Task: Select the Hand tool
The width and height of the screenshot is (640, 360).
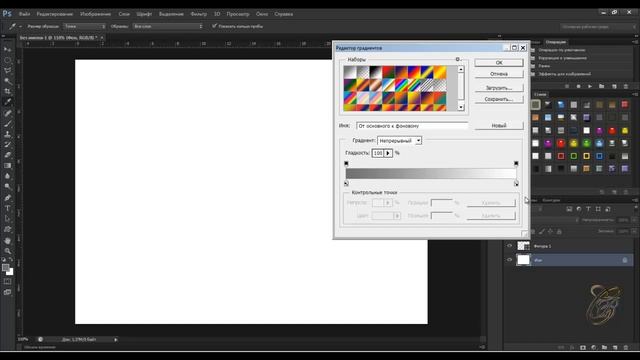Action: point(7,240)
